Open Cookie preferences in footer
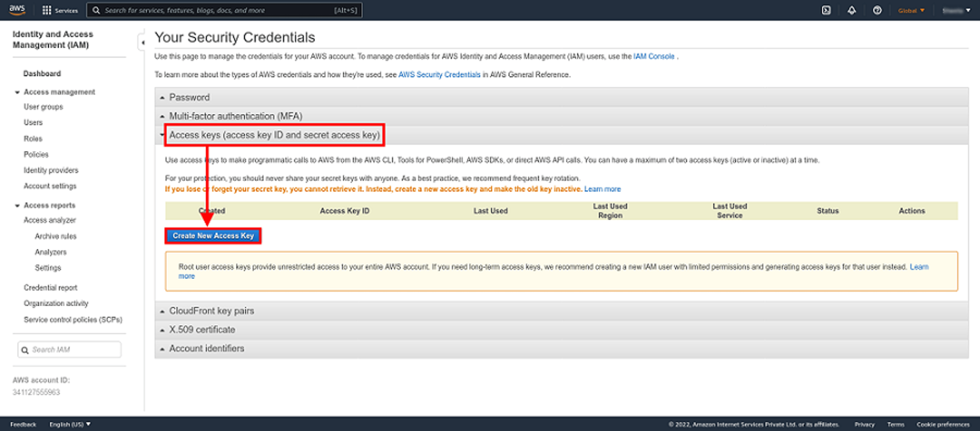Screen dimensions: 980x431 click(943, 424)
